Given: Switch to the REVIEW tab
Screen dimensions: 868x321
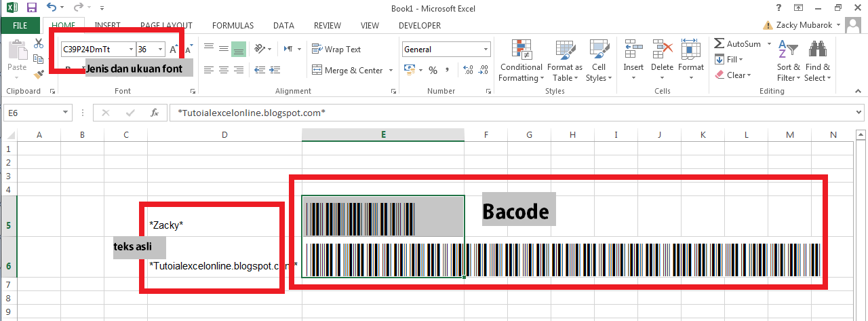Looking at the screenshot, I should tap(328, 25).
